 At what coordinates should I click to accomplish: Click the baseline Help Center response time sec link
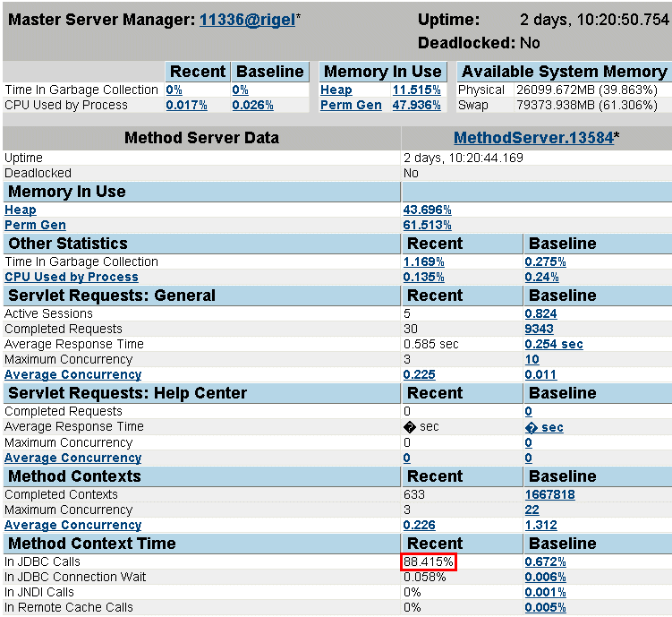pyautogui.click(x=544, y=427)
